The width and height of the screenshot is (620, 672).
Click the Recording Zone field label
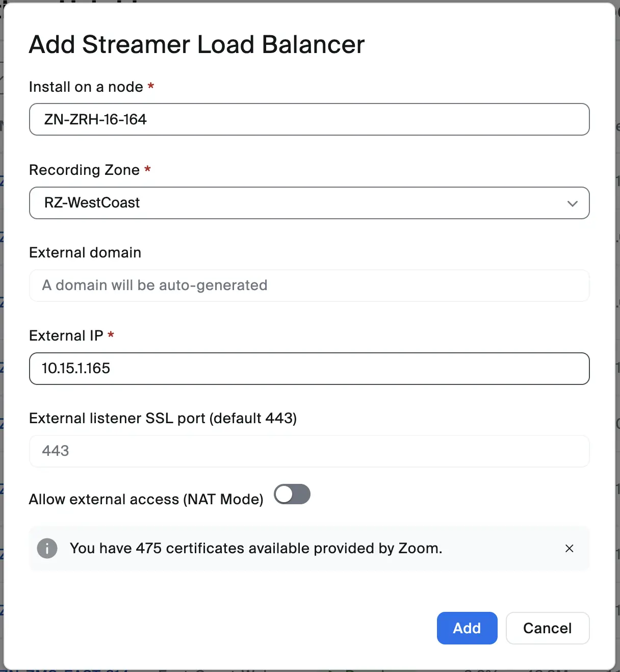point(84,170)
